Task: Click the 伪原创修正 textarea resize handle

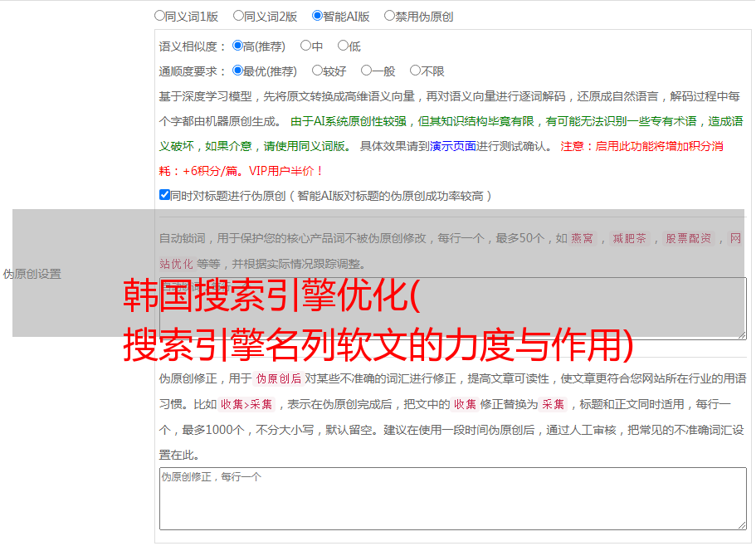Action: click(x=742, y=525)
